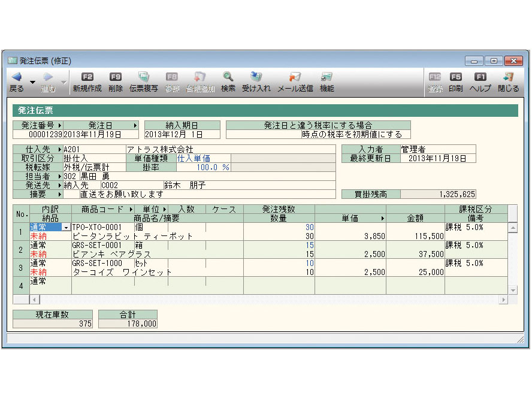Open the 機能 functions icon
532x399 pixels.
coord(327,77)
